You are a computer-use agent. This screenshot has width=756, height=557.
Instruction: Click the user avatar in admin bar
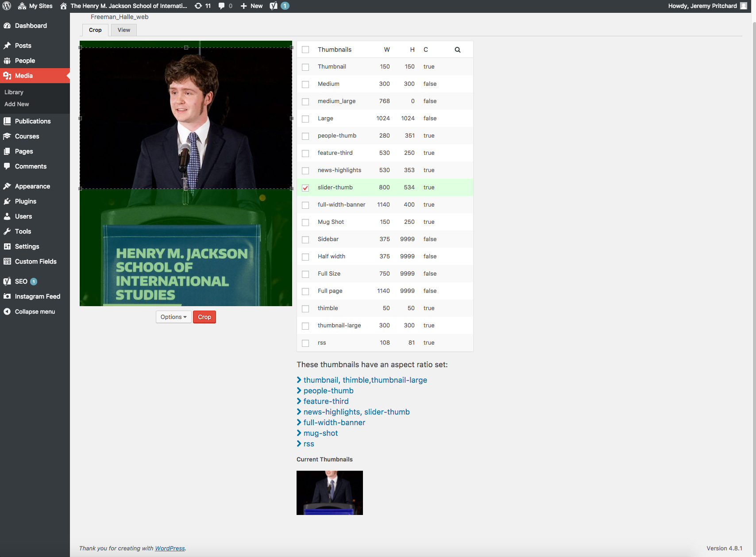[744, 6]
